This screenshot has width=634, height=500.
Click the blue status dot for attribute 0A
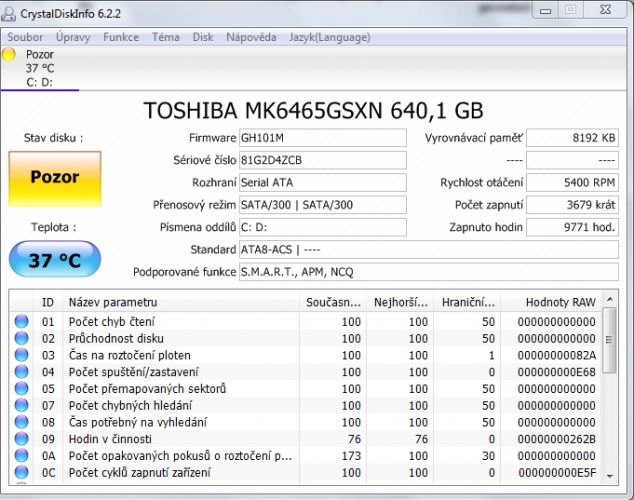coord(21,456)
